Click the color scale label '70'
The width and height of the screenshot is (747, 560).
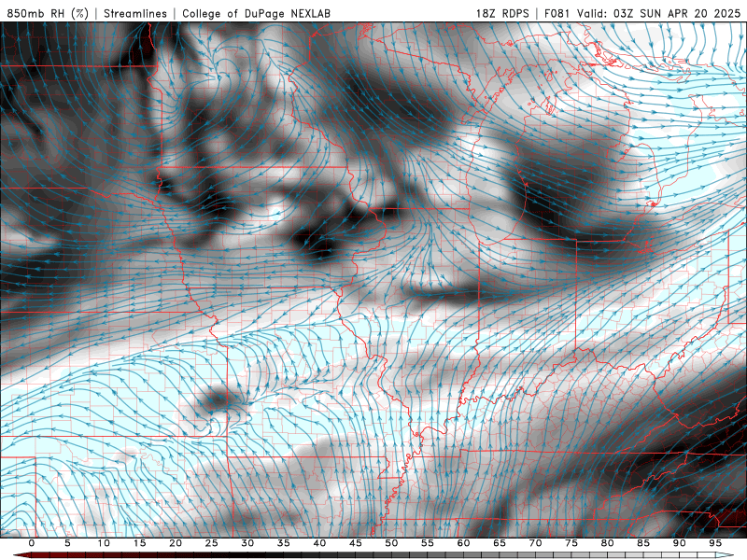click(x=535, y=543)
